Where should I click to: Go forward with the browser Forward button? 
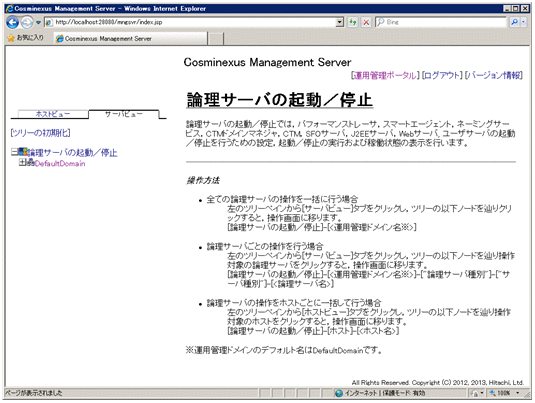click(x=27, y=23)
